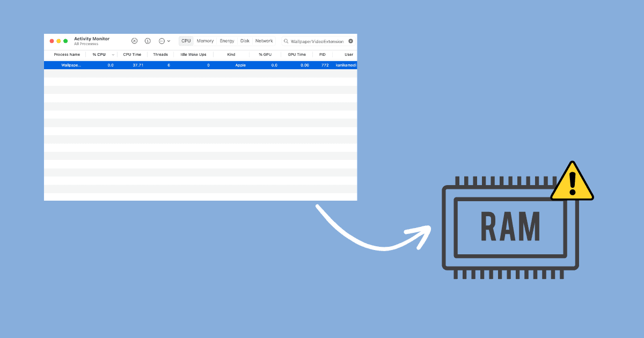The height and width of the screenshot is (338, 644).
Task: Click the yellow minimize window button
Action: [58, 41]
